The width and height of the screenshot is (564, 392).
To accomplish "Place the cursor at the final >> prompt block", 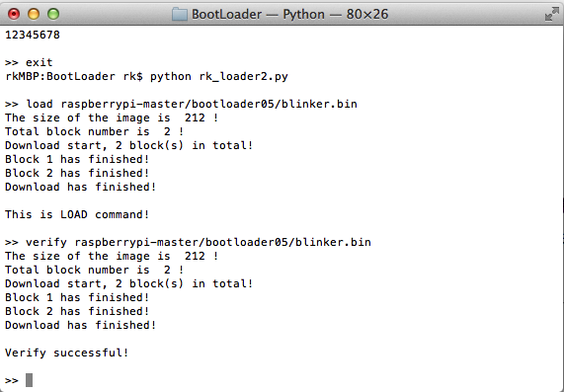I will click(x=29, y=380).
